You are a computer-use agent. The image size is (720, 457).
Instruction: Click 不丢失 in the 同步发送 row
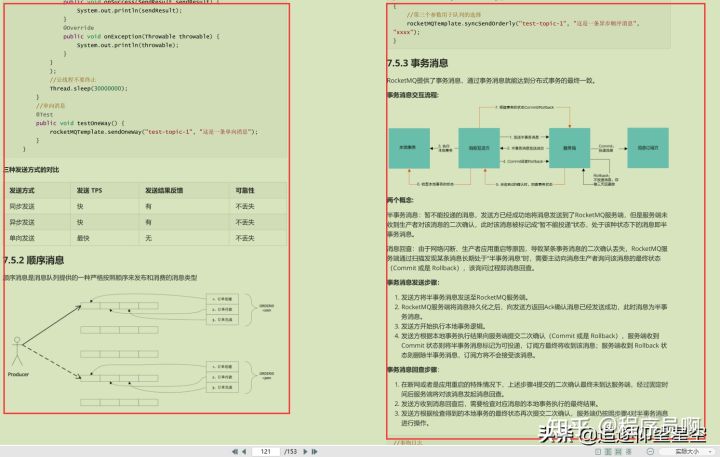point(245,206)
